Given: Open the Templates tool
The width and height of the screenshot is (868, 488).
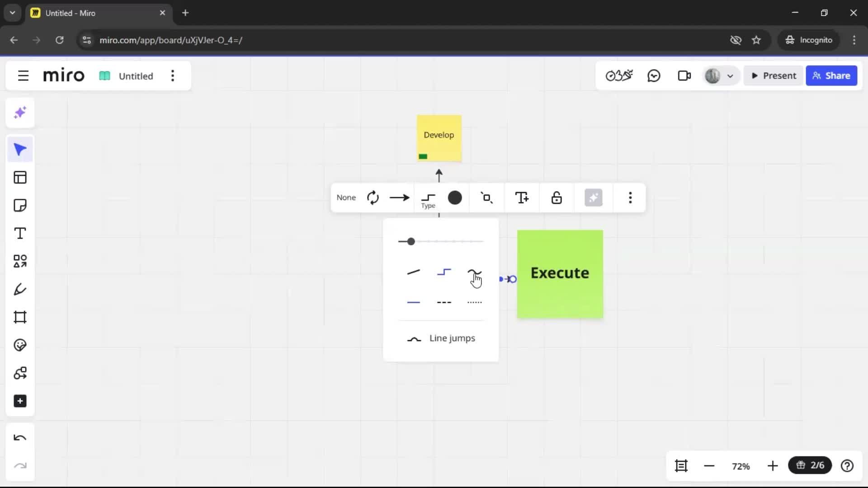Looking at the screenshot, I should pyautogui.click(x=20, y=178).
